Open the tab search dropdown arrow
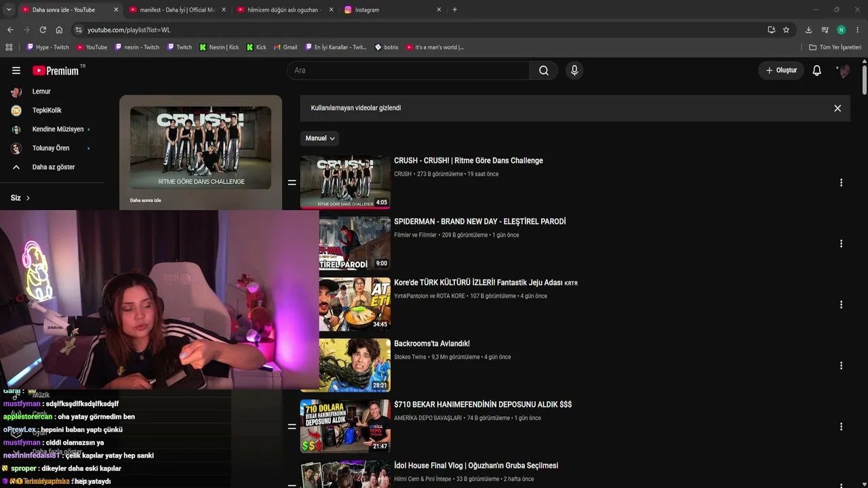 (9, 9)
